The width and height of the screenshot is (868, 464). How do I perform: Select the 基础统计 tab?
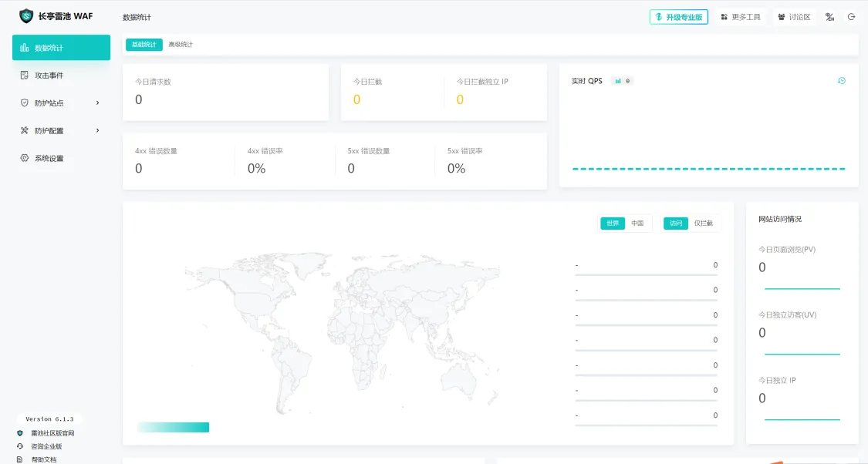(144, 45)
